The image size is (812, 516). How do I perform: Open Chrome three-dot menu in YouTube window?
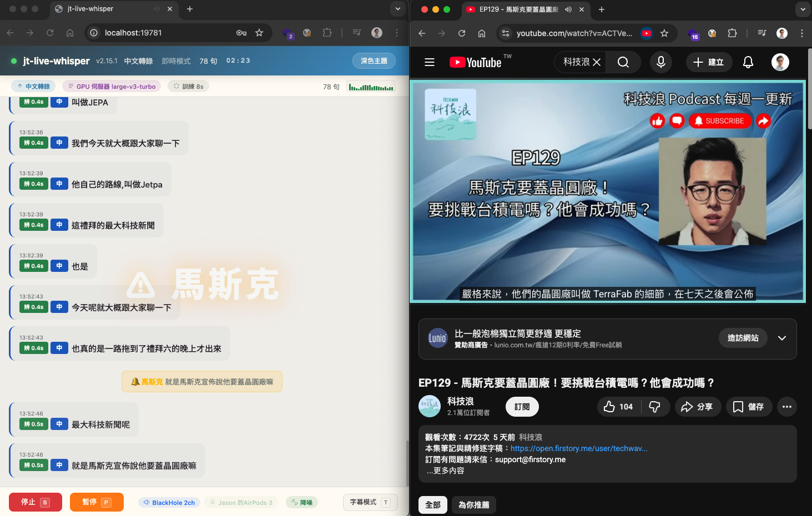tap(802, 33)
